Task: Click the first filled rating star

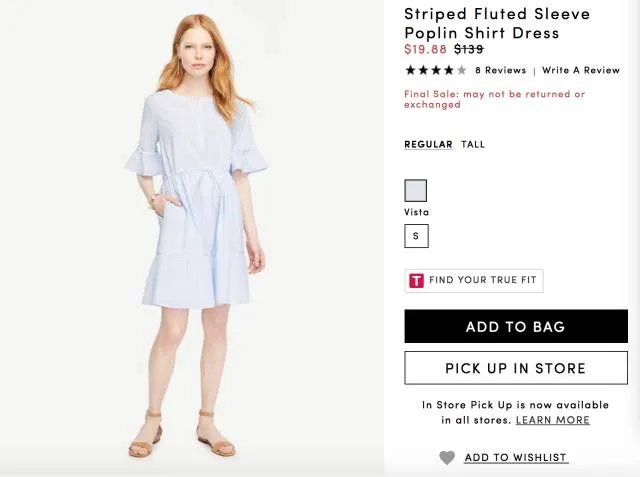Action: click(x=410, y=70)
